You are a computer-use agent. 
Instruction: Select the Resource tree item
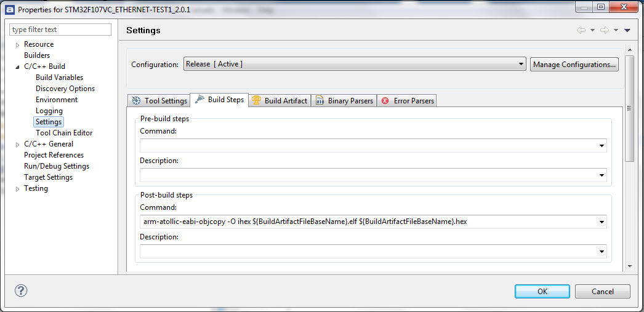39,44
